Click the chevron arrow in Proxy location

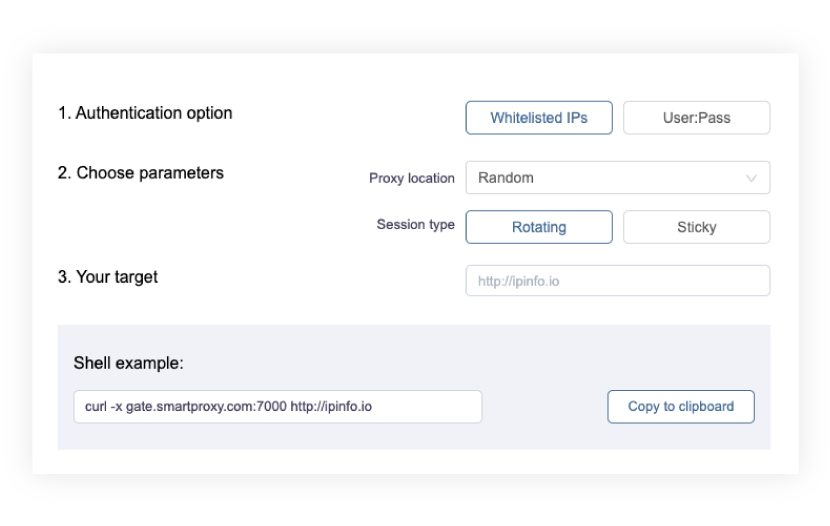pyautogui.click(x=751, y=178)
